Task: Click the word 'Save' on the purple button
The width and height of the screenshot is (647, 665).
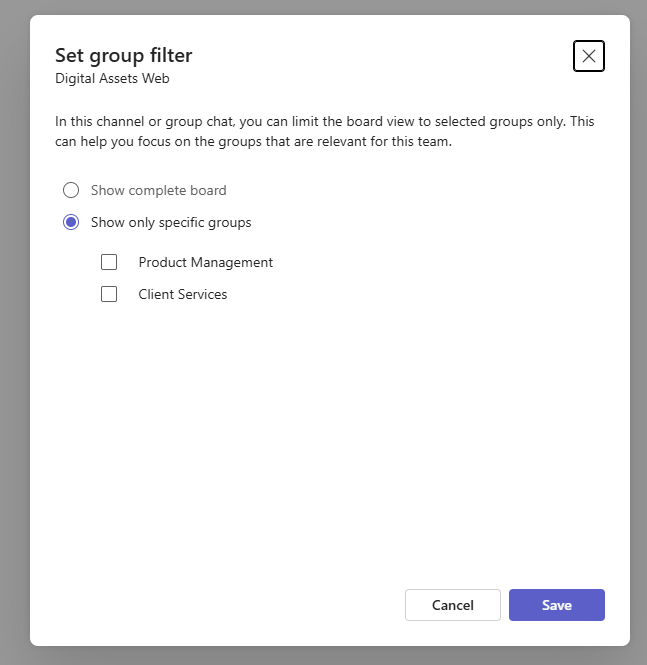Action: tap(556, 605)
